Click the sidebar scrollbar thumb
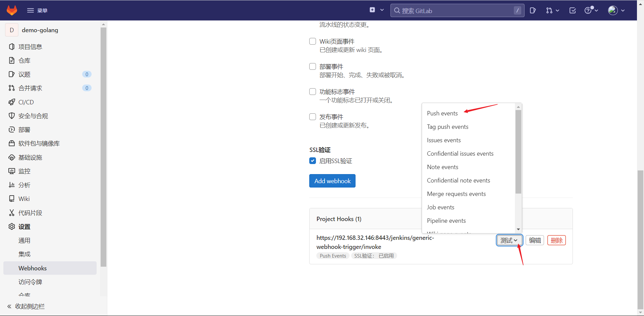 click(103, 147)
